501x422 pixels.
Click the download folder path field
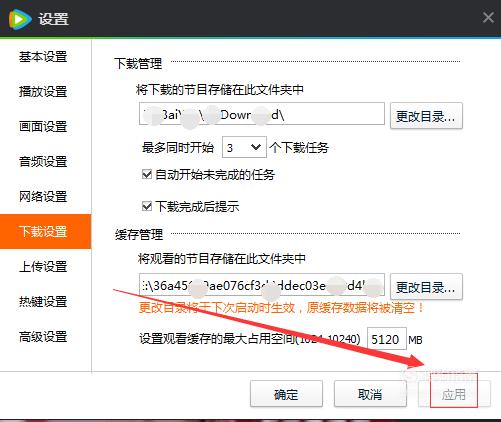tap(262, 114)
